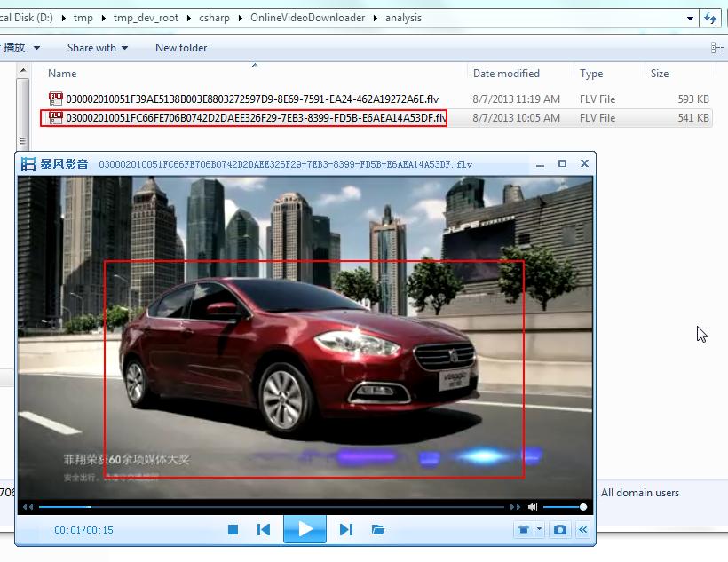Adjust the volume slider in player
The height and width of the screenshot is (562, 728).
point(564,507)
